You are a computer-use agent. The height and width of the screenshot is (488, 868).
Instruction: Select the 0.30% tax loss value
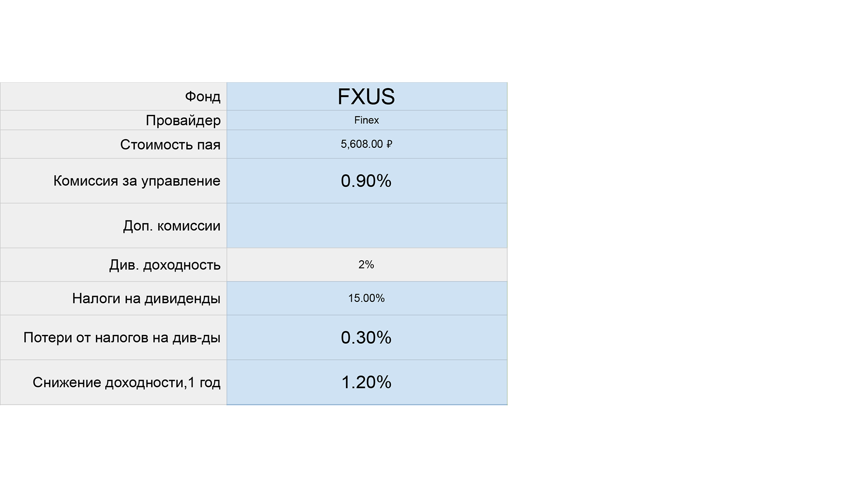tap(366, 338)
